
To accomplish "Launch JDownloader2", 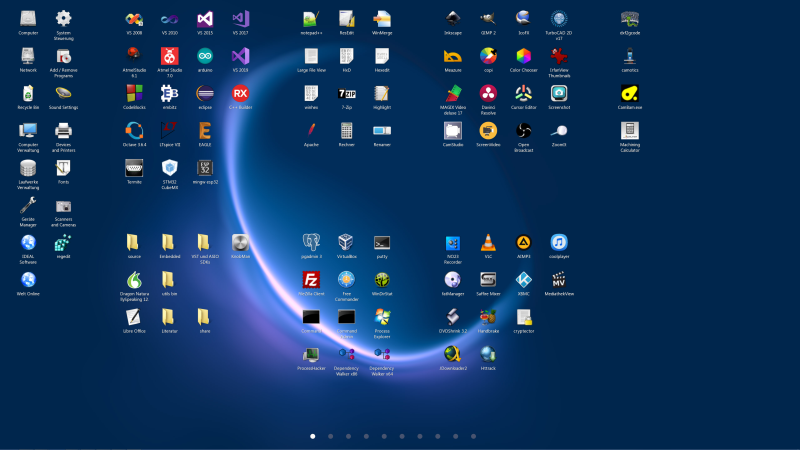I will point(453,355).
